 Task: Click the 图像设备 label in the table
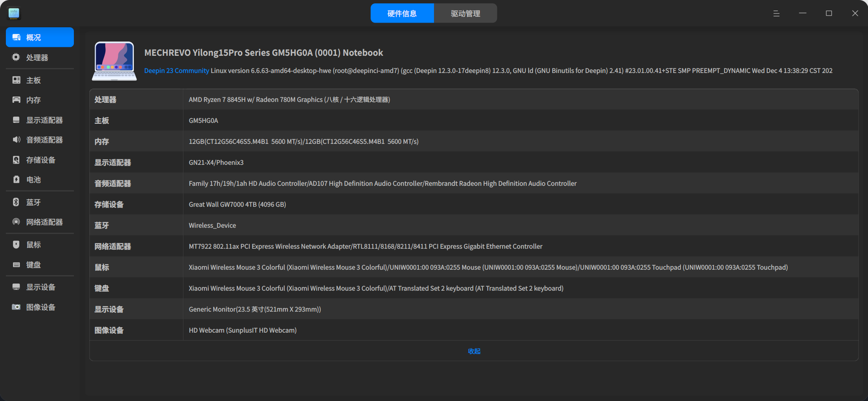tap(109, 330)
